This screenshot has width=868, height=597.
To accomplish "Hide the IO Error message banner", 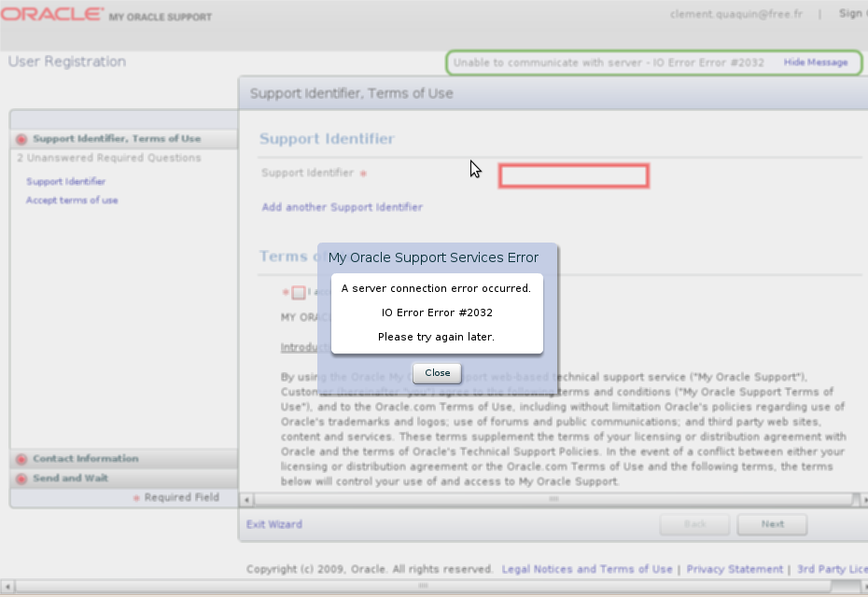I will coord(816,62).
